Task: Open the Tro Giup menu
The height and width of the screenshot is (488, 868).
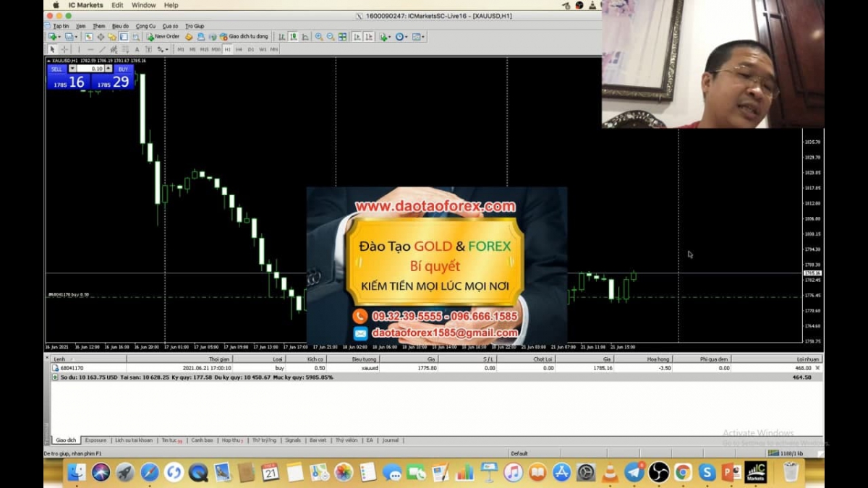Action: pyautogui.click(x=195, y=26)
